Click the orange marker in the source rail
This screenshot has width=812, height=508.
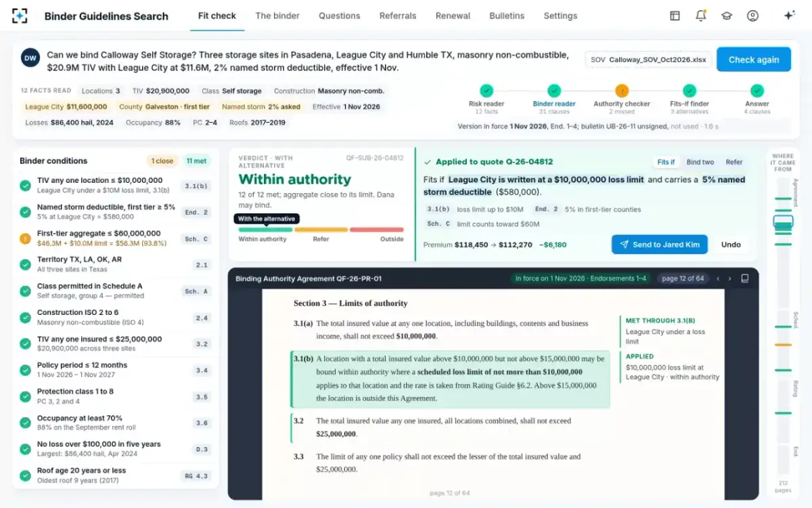[783, 345]
